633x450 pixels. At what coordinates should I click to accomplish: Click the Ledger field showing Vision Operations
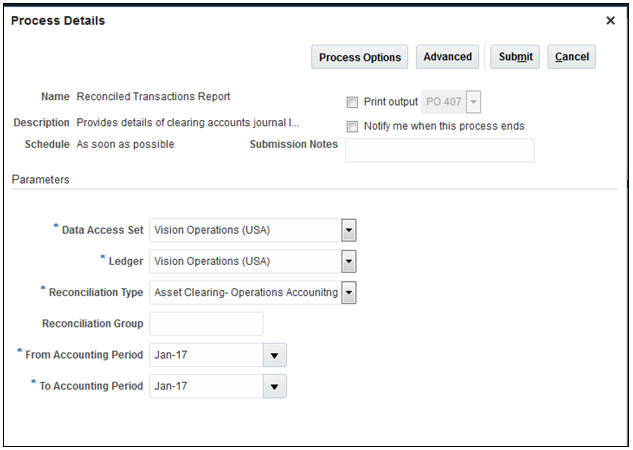245,262
